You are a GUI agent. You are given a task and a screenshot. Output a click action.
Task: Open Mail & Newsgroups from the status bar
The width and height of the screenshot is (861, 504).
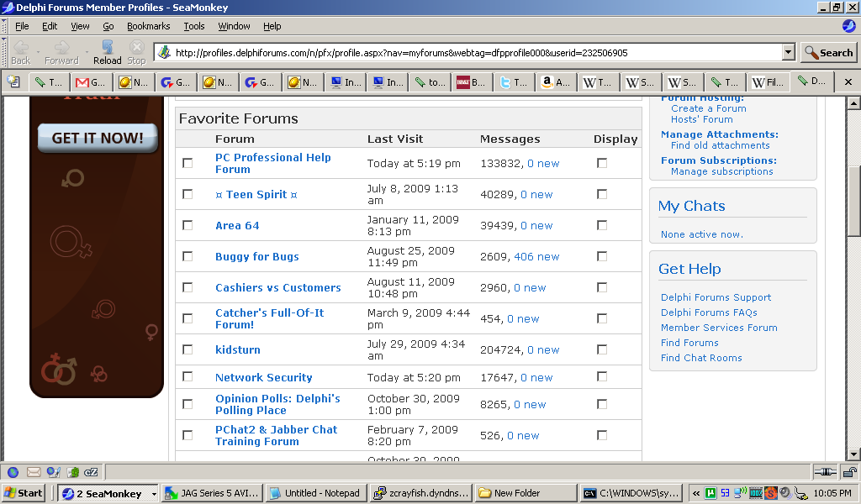pos(34,472)
